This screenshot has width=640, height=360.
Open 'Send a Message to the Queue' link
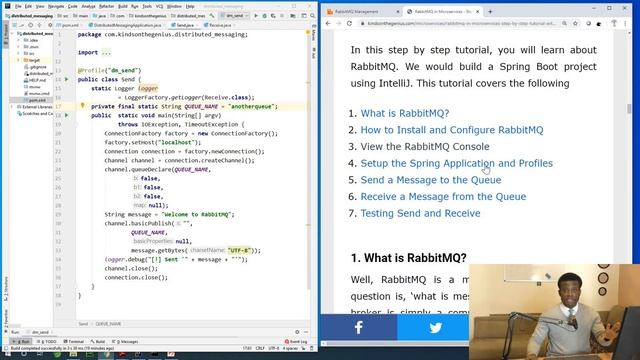click(431, 180)
